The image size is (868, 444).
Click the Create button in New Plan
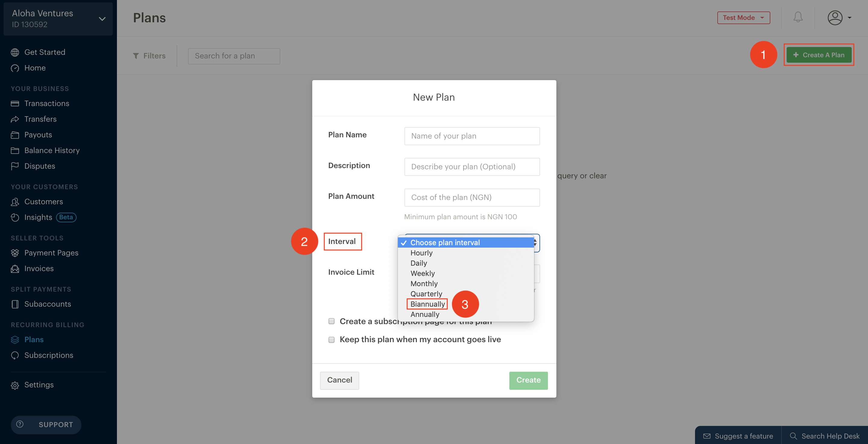(x=528, y=380)
